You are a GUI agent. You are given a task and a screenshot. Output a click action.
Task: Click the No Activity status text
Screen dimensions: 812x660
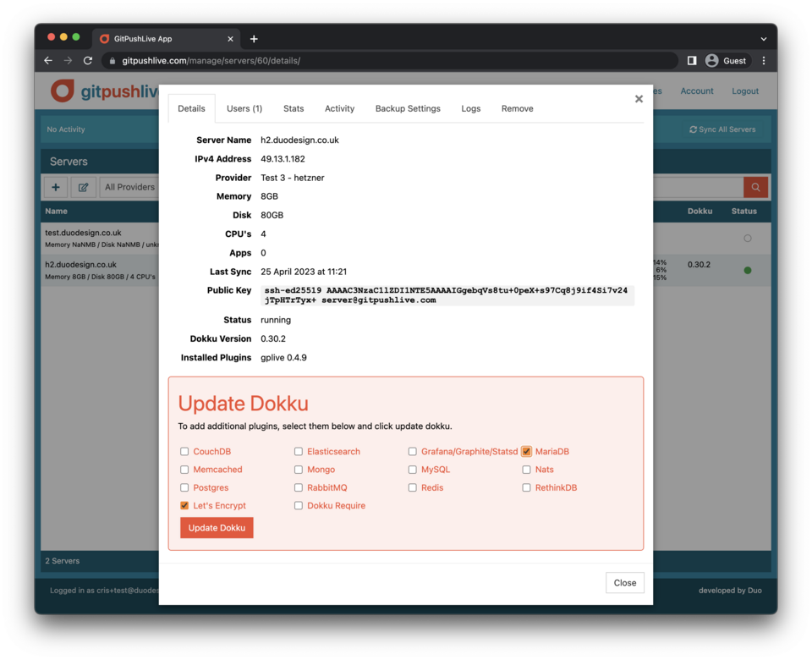(x=66, y=129)
